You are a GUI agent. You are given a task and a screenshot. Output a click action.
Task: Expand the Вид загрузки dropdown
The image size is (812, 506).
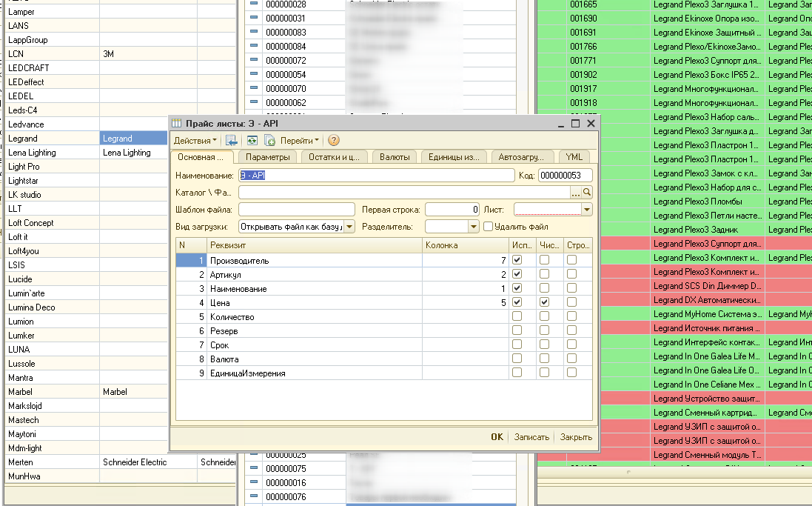[349, 227]
